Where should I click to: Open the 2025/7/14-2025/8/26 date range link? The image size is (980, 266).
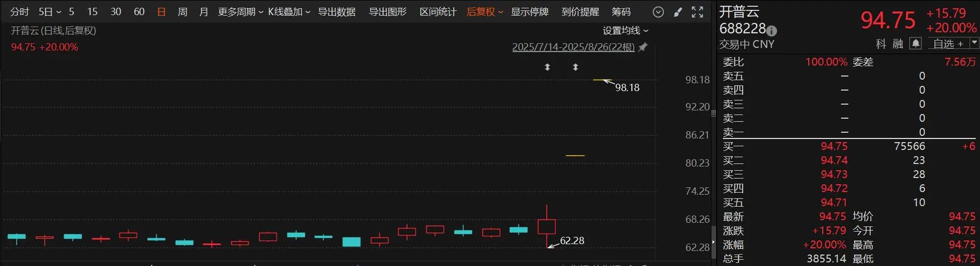(574, 47)
